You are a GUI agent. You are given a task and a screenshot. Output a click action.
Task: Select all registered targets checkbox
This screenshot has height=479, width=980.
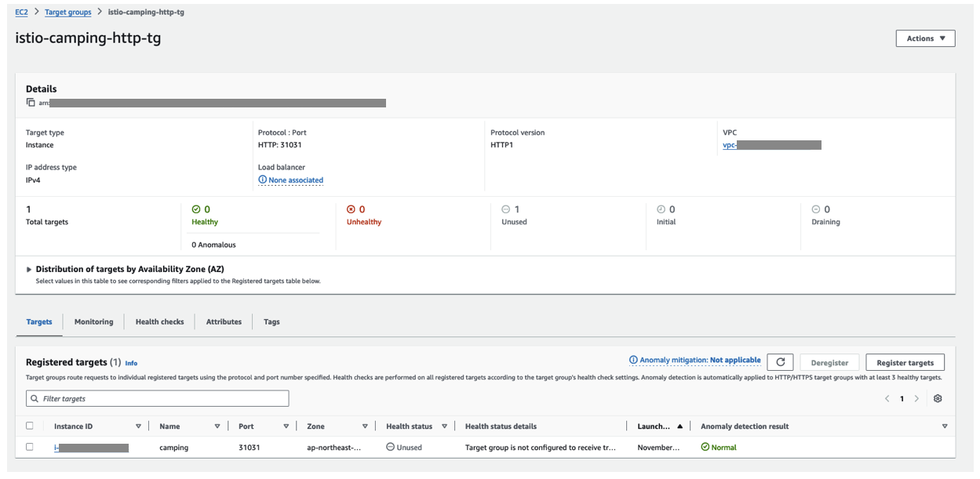pyautogui.click(x=30, y=426)
